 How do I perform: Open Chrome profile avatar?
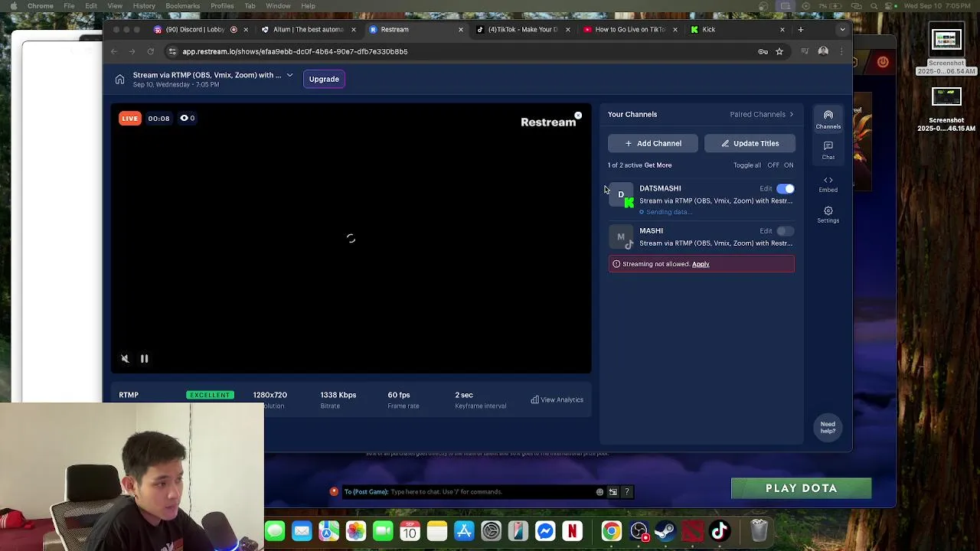click(x=823, y=51)
